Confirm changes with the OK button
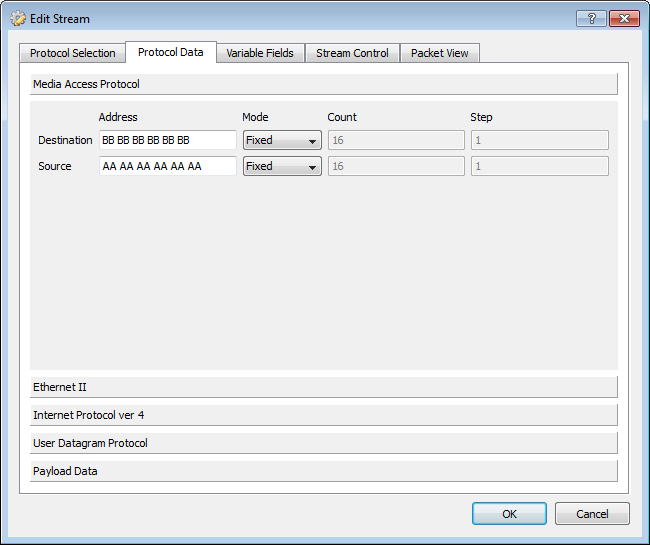The height and width of the screenshot is (545, 650). pyautogui.click(x=509, y=514)
